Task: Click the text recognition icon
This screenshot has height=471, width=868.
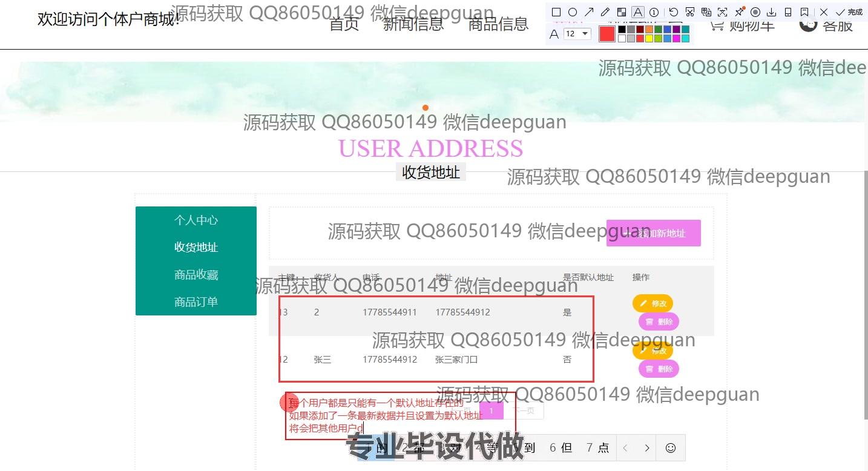Action: point(723,12)
